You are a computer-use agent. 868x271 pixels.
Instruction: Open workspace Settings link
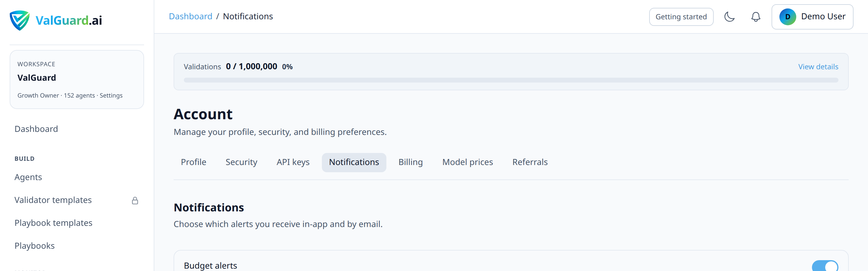point(111,96)
